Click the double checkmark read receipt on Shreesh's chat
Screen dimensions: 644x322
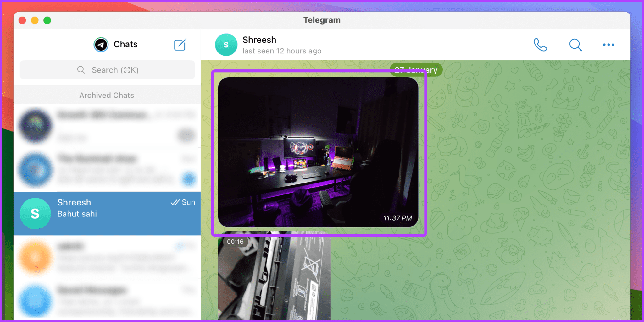[175, 202]
